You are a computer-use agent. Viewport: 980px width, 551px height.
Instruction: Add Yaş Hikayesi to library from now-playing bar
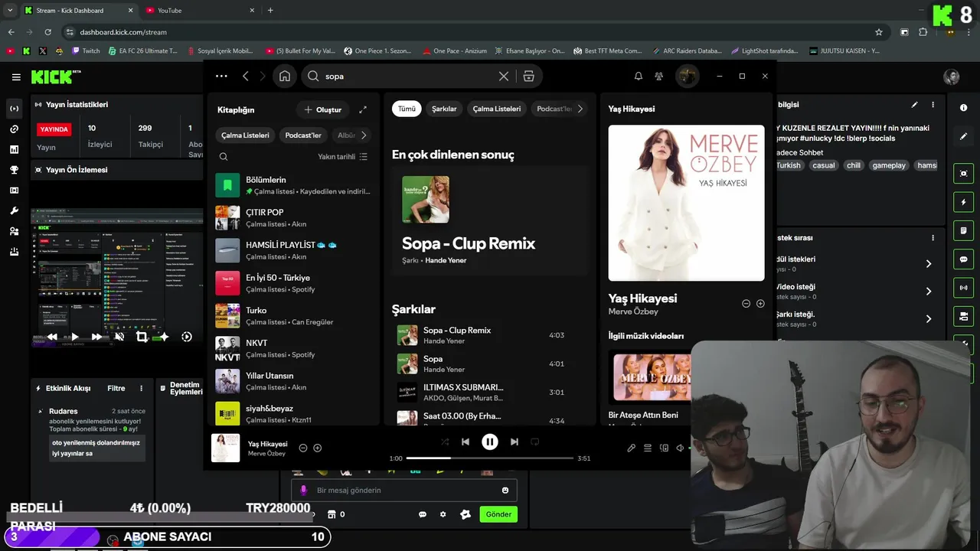318,448
